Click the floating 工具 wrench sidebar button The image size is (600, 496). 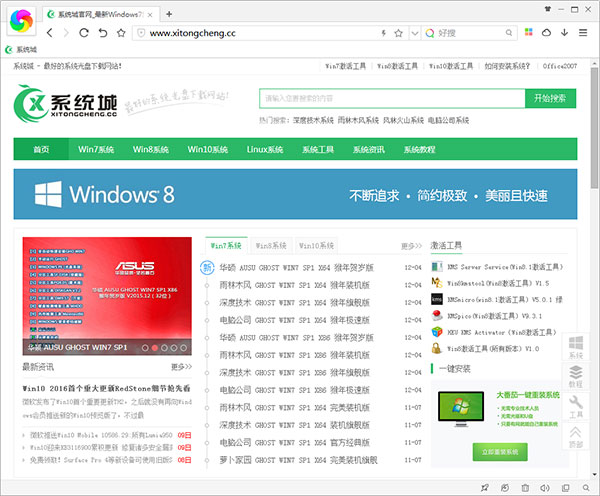click(576, 407)
